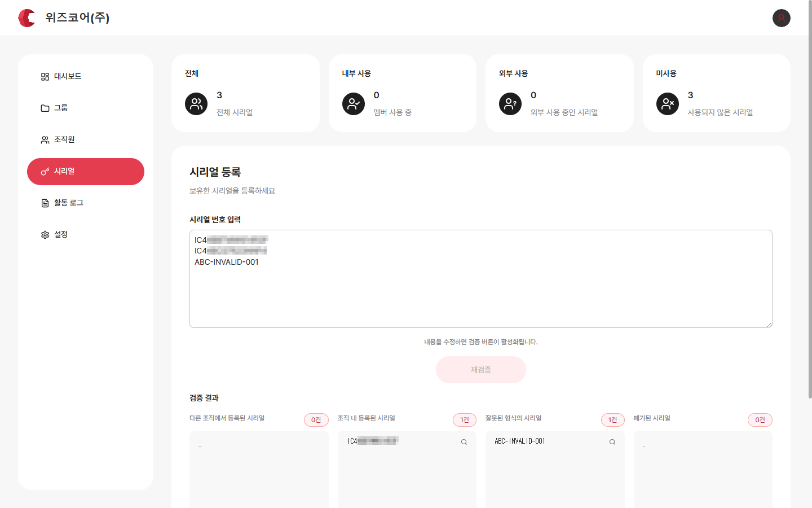Viewport: 812px width, 508px height.
Task: Click the 전체 card title
Action: click(192, 73)
